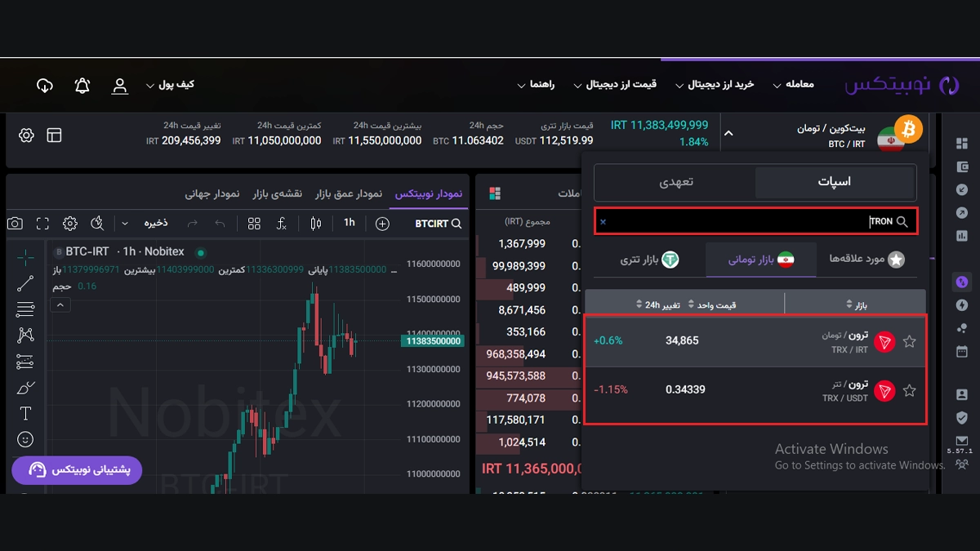Open the notifications bell
Viewport: 980px width, 551px height.
(x=82, y=86)
